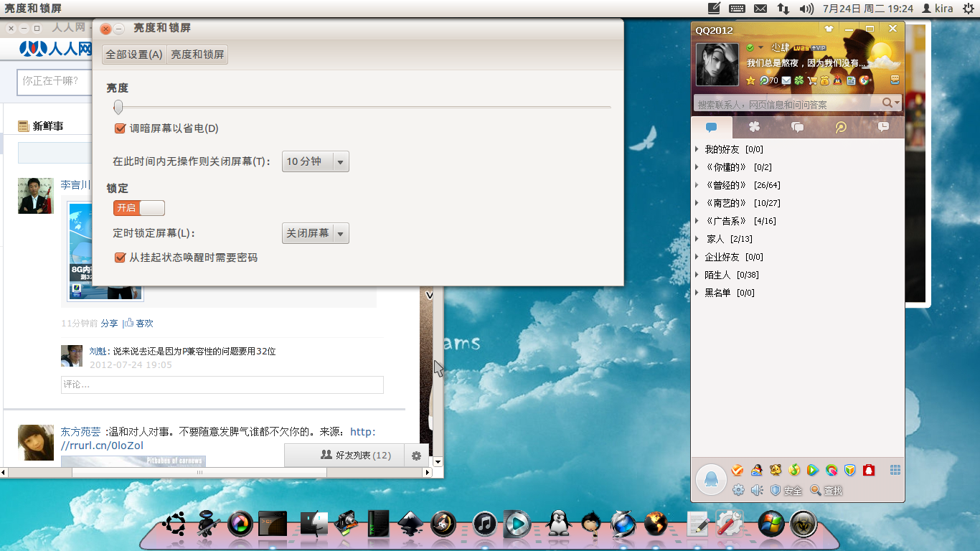Switch to QQ recent contacts clock tab
Screen dimensions: 980x551
click(x=883, y=127)
